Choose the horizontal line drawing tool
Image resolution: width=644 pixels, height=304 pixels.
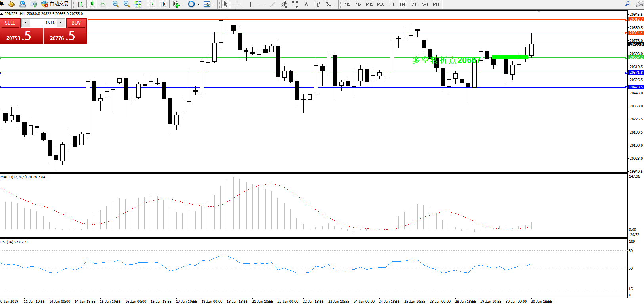262,4
